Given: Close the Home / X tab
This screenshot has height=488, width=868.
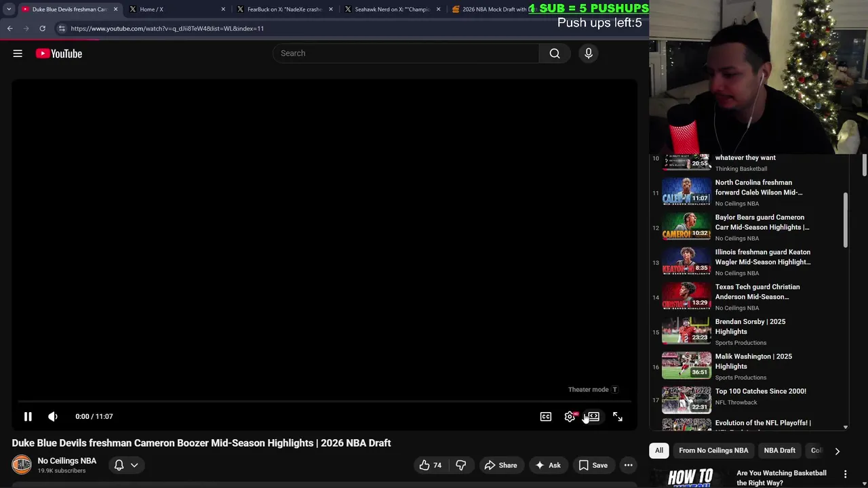Looking at the screenshot, I should [x=223, y=9].
